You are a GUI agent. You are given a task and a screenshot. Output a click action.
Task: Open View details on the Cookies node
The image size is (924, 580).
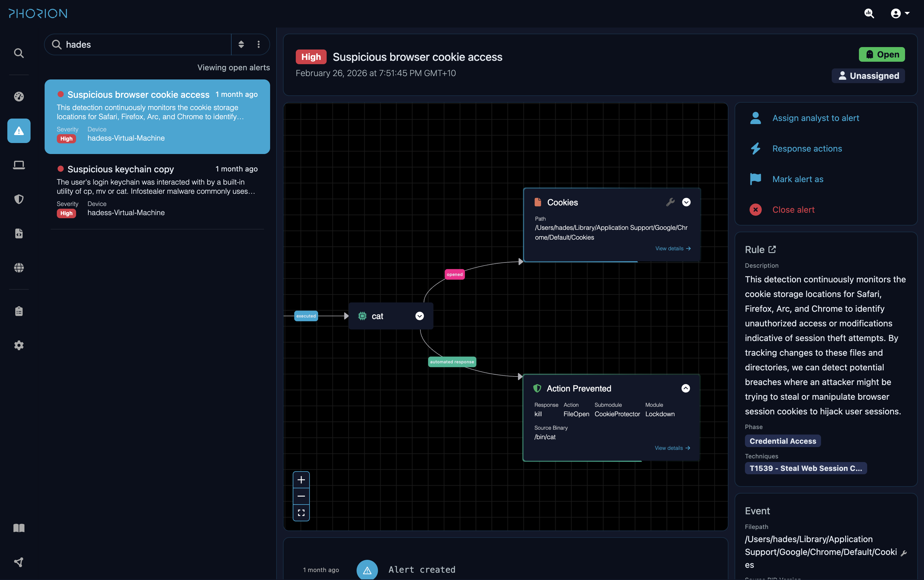click(673, 248)
